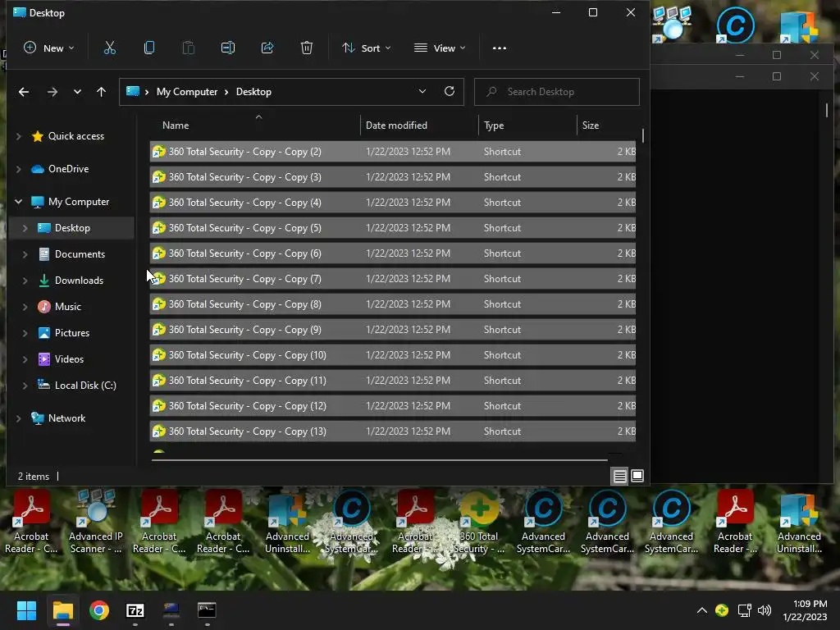Click horizontal scrollbar of file list
The height and width of the screenshot is (630, 840).
coord(379,459)
